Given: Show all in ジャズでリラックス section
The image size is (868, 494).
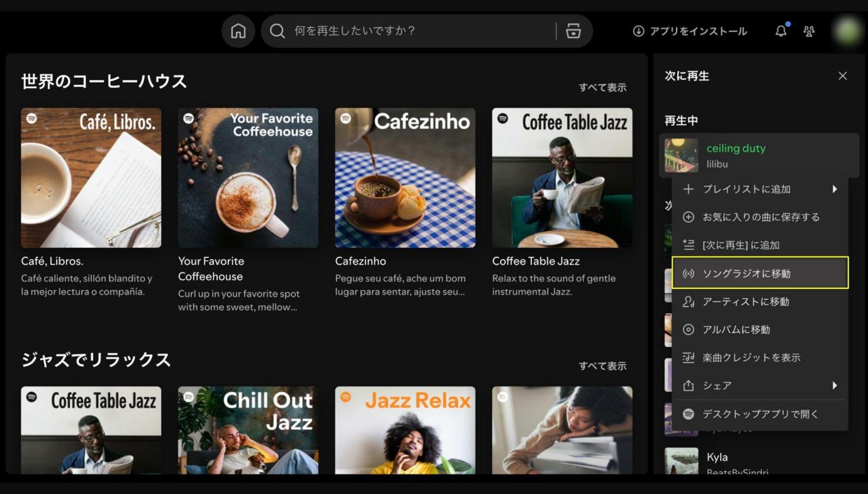Looking at the screenshot, I should 602,366.
